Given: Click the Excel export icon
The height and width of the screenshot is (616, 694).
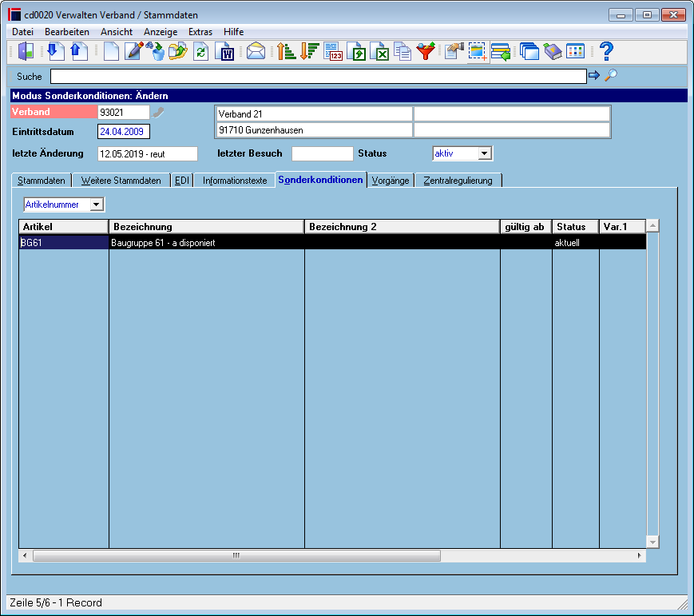Looking at the screenshot, I should pyautogui.click(x=380, y=51).
